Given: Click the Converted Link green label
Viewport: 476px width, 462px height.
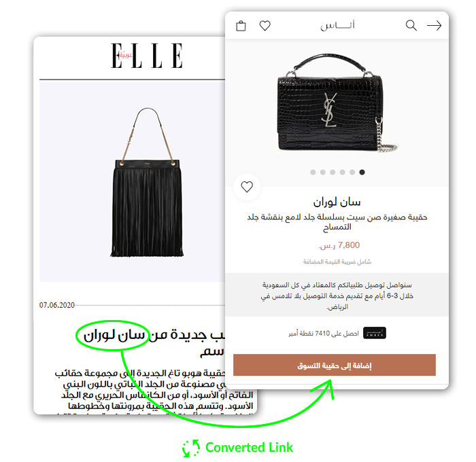Looking at the screenshot, I should coord(249,448).
